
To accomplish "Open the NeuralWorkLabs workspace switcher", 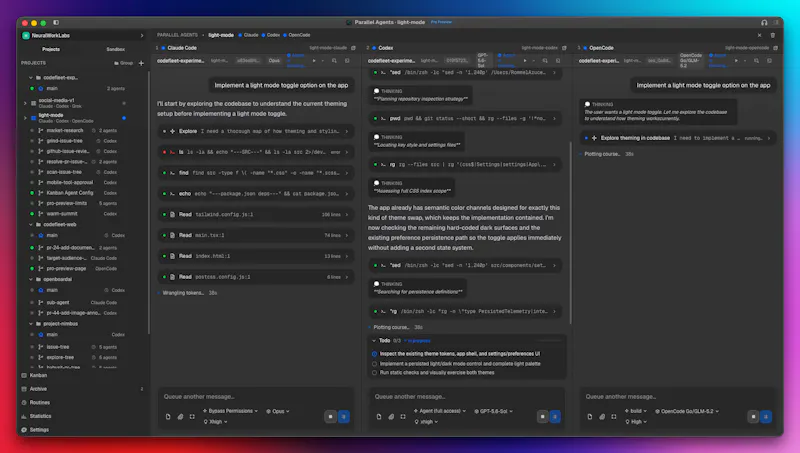I will tap(83, 36).
